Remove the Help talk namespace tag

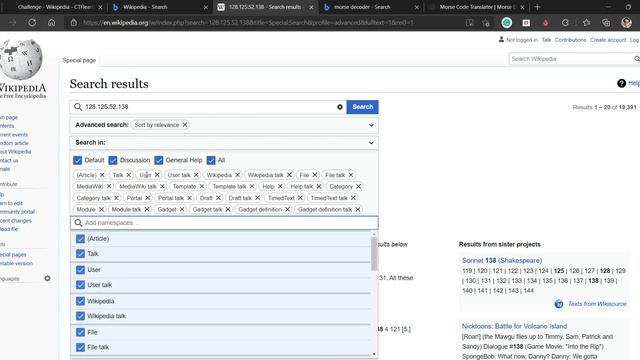319,186
